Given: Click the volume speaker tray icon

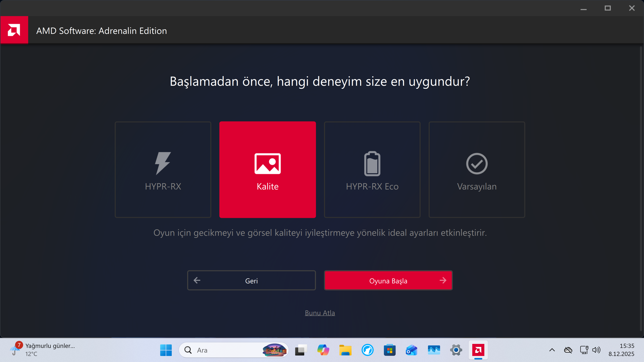Looking at the screenshot, I should click(597, 350).
